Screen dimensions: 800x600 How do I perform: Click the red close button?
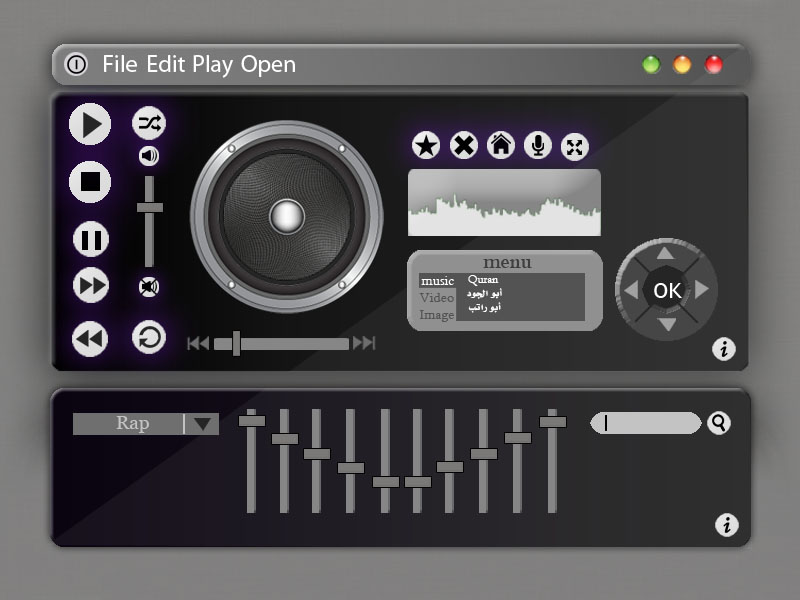(x=713, y=65)
